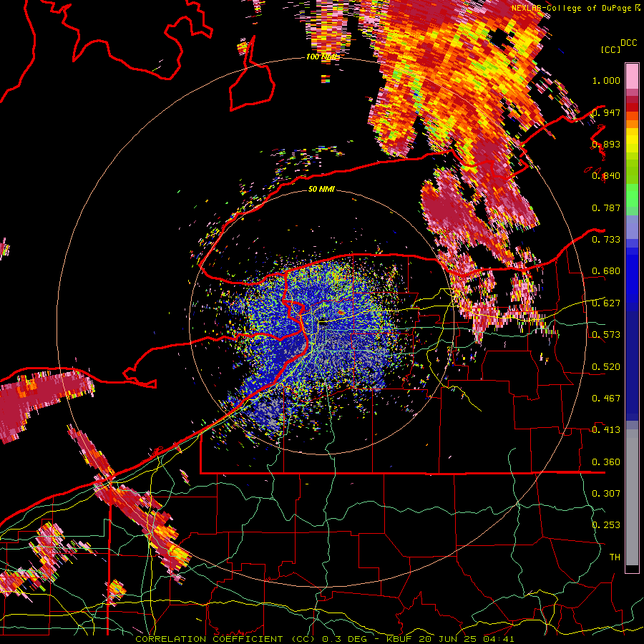
Task: Select the 0.893 legend value
Action: pos(606,144)
